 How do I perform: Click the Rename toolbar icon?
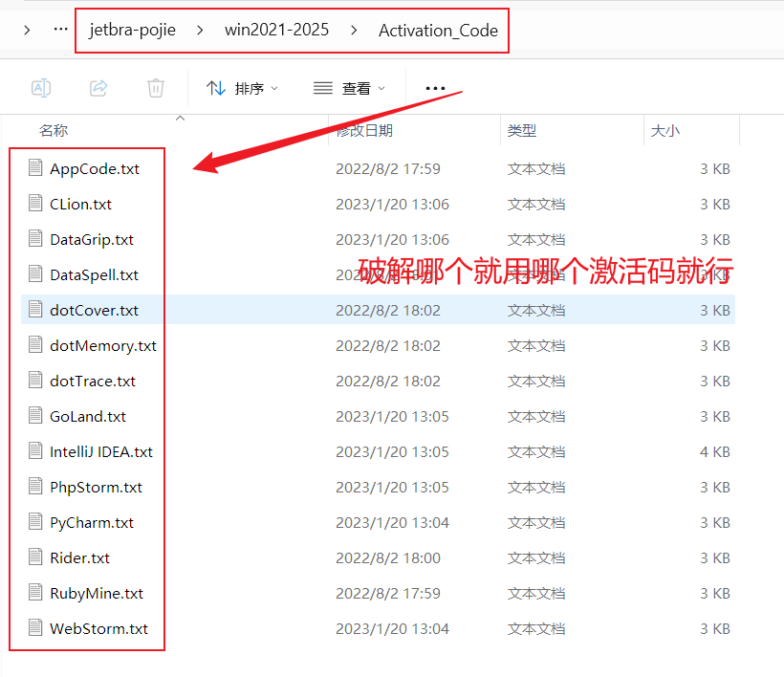[41, 89]
